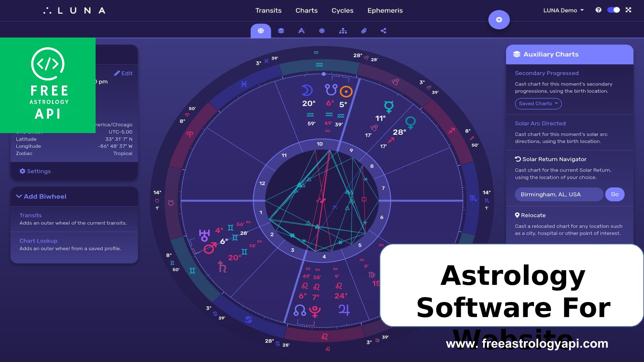Open the Transits menu
The width and height of the screenshot is (644, 362).
(268, 10)
